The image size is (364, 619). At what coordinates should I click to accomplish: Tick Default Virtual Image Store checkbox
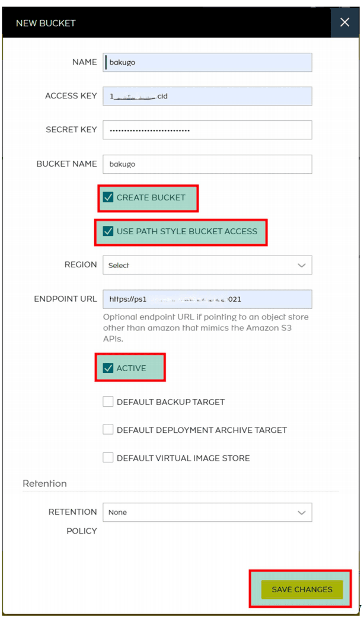(x=108, y=458)
